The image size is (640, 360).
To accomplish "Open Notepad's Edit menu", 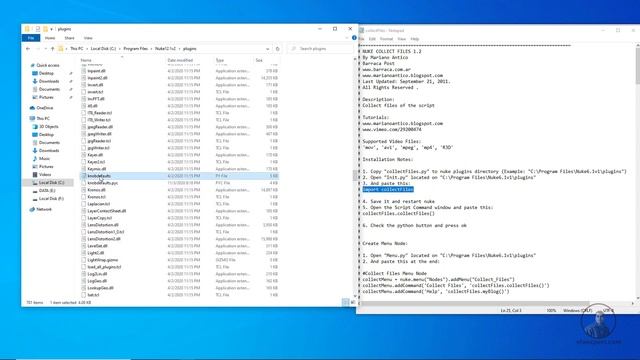I will pos(372,39).
